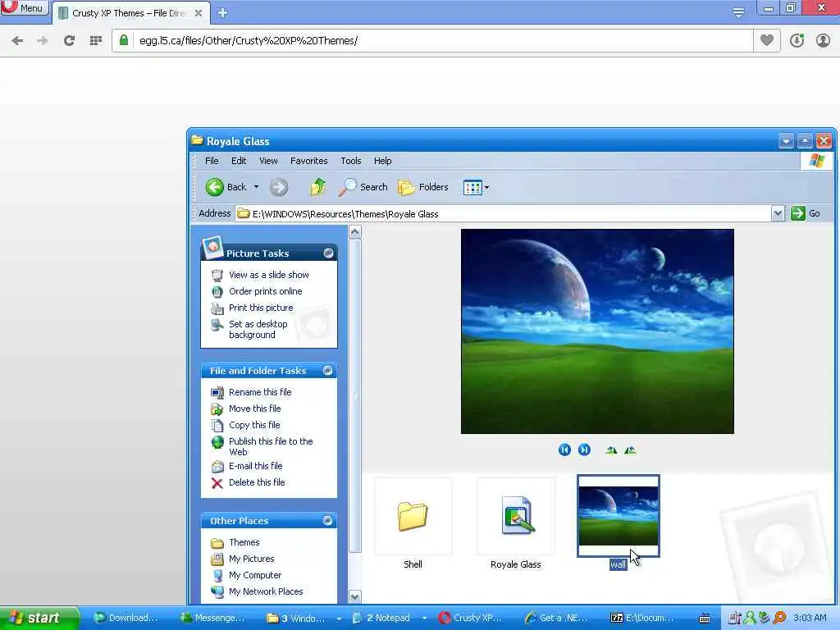Screen dimensions: 840x630
Task: Click the task pane scroll up arrow
Action: (x=354, y=232)
